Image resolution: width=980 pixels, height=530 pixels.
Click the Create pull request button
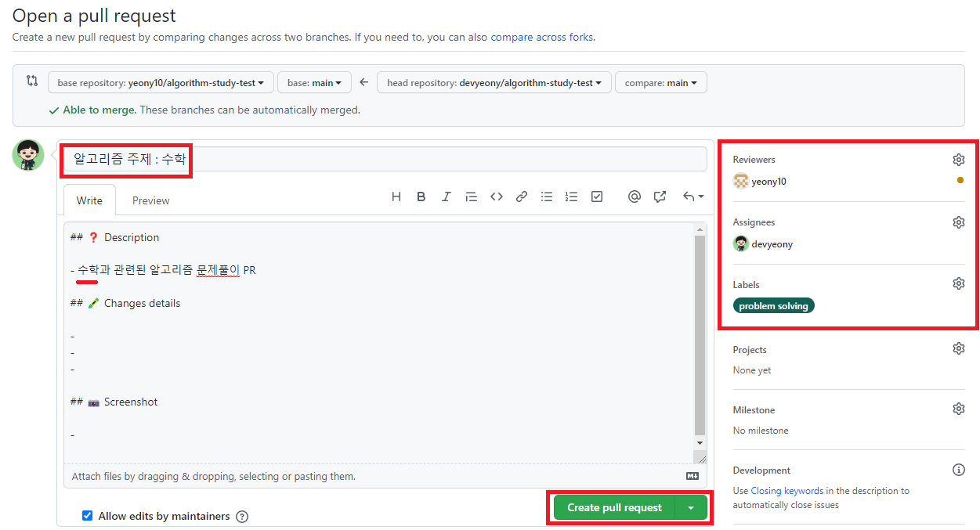pyautogui.click(x=614, y=507)
